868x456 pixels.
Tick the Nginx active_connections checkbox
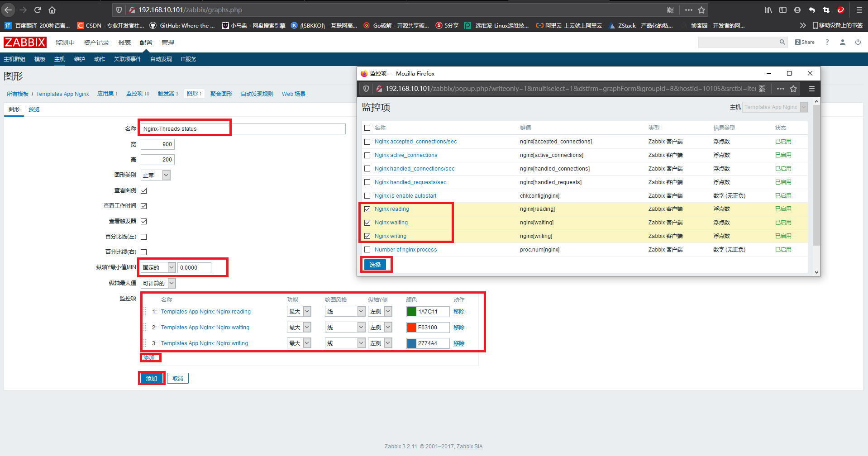[x=367, y=155]
